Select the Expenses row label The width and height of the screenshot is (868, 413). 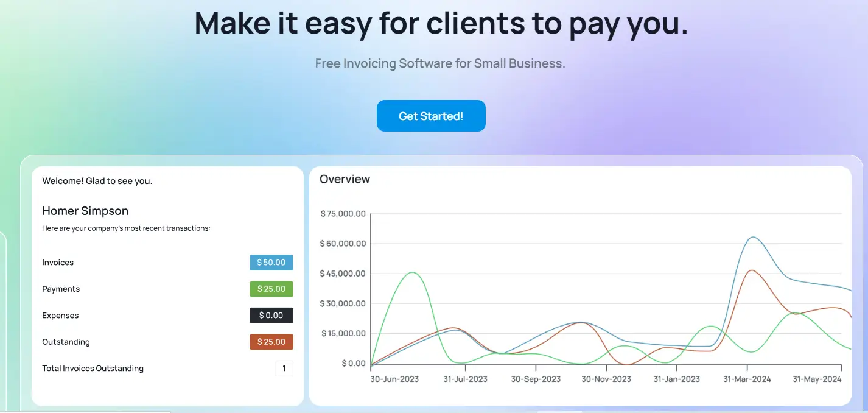[x=60, y=315]
